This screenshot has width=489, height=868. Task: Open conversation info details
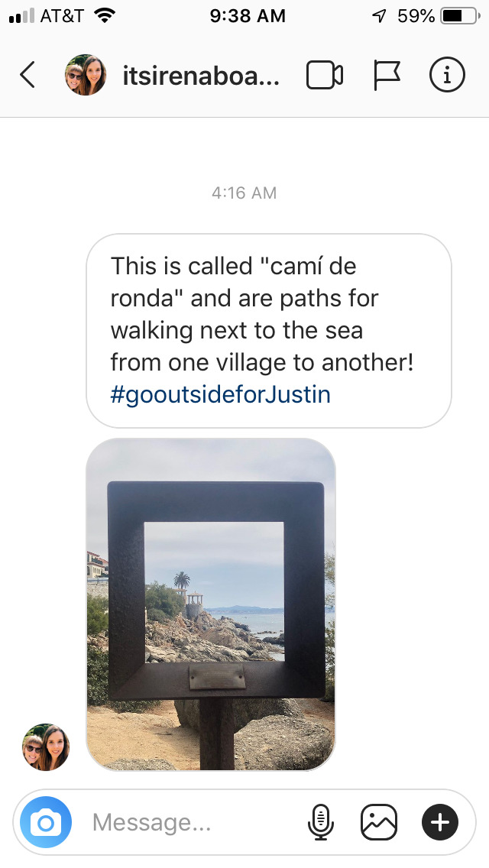coord(447,75)
